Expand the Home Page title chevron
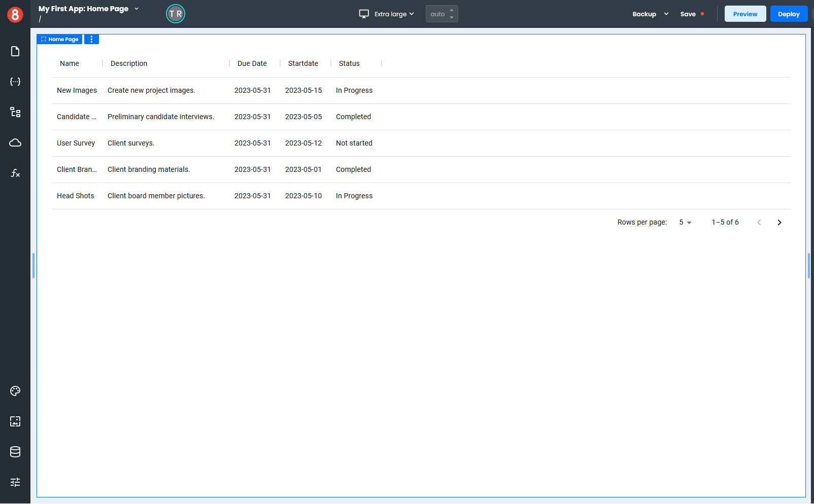Viewport: 814px width, 504px height. click(137, 9)
